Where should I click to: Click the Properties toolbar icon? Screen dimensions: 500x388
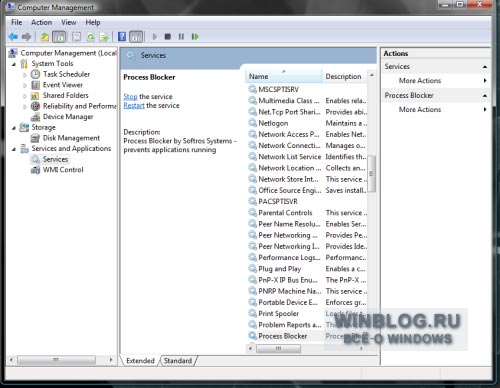point(77,37)
